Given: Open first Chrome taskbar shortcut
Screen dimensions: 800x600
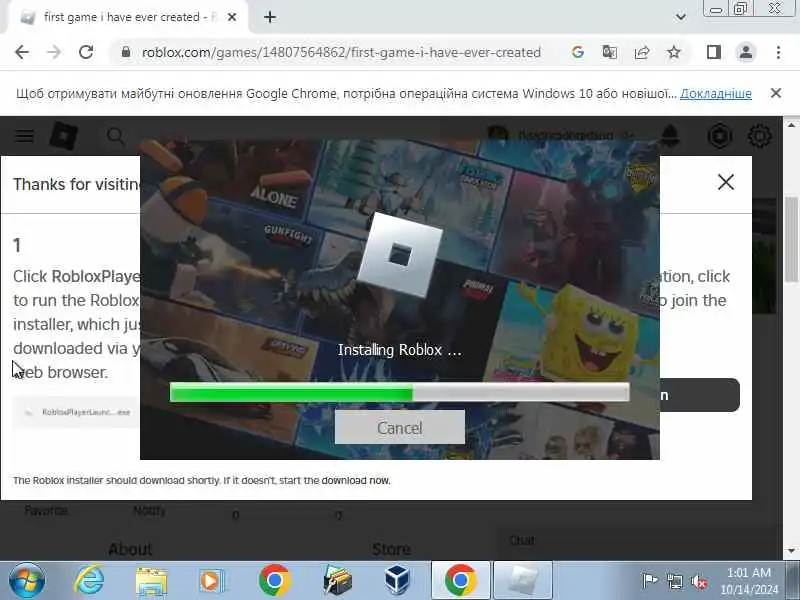Looking at the screenshot, I should coord(274,581).
